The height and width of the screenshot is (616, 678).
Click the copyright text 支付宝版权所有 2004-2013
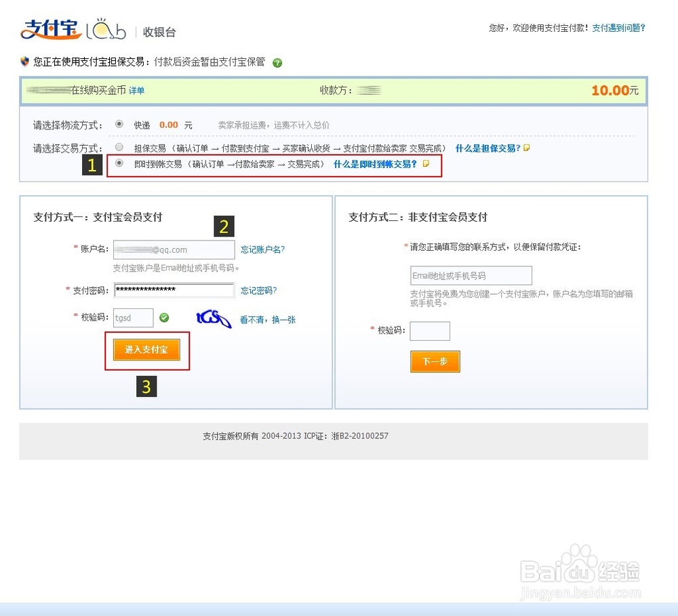252,436
